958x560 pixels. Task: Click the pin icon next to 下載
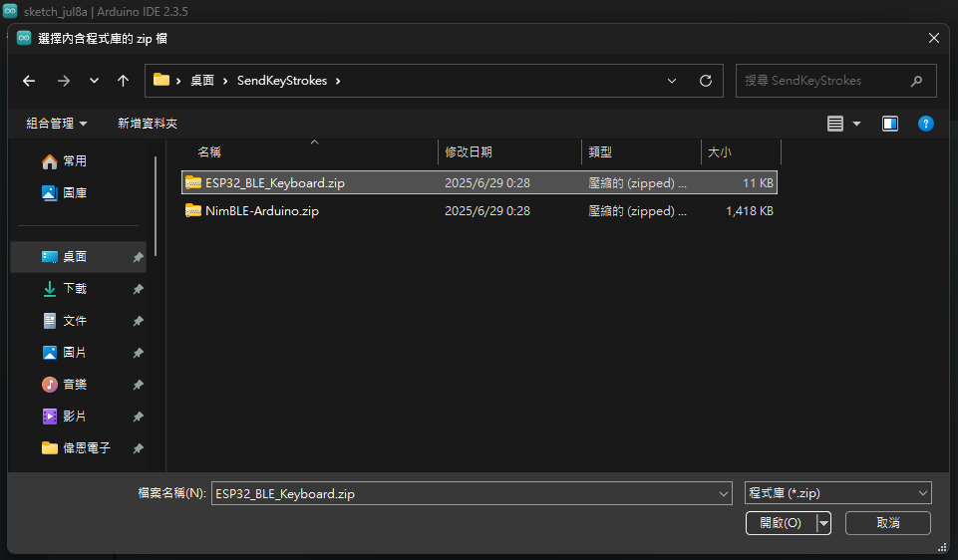click(139, 289)
